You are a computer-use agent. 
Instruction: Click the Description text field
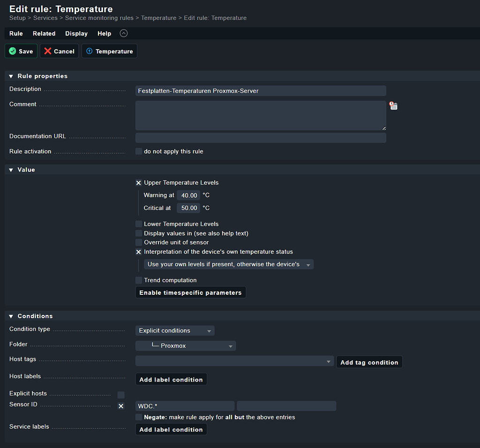(261, 91)
